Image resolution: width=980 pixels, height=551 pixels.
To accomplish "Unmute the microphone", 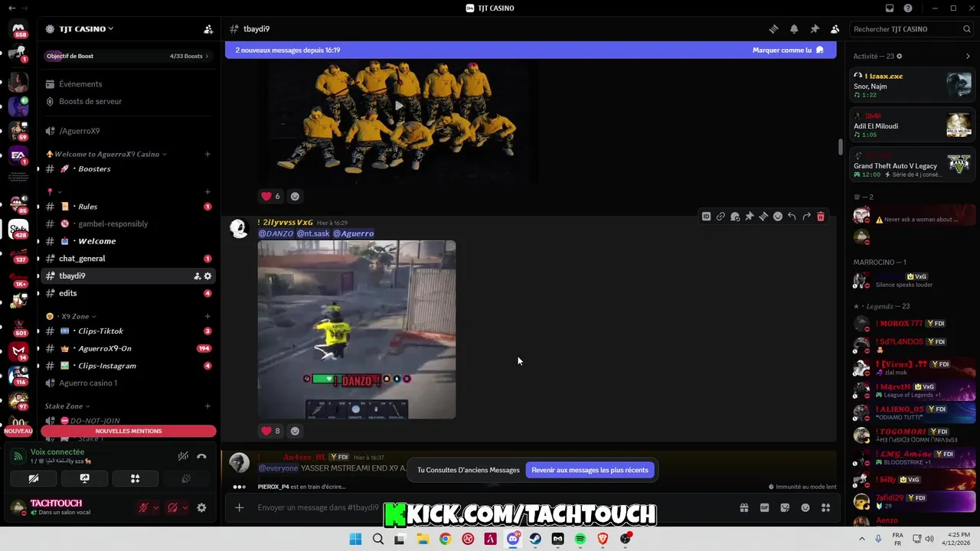I will click(143, 507).
